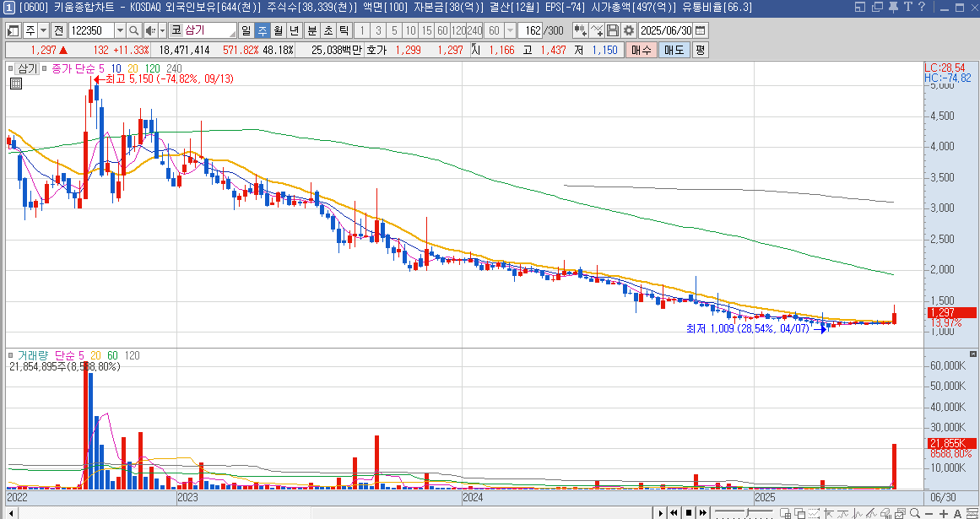Click the save chart floppy icon
Viewport: 980px width, 519px height.
(x=613, y=30)
